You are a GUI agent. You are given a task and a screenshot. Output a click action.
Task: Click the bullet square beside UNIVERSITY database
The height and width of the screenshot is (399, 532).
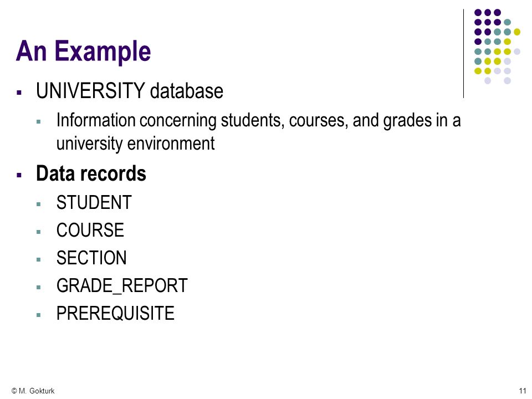point(19,93)
